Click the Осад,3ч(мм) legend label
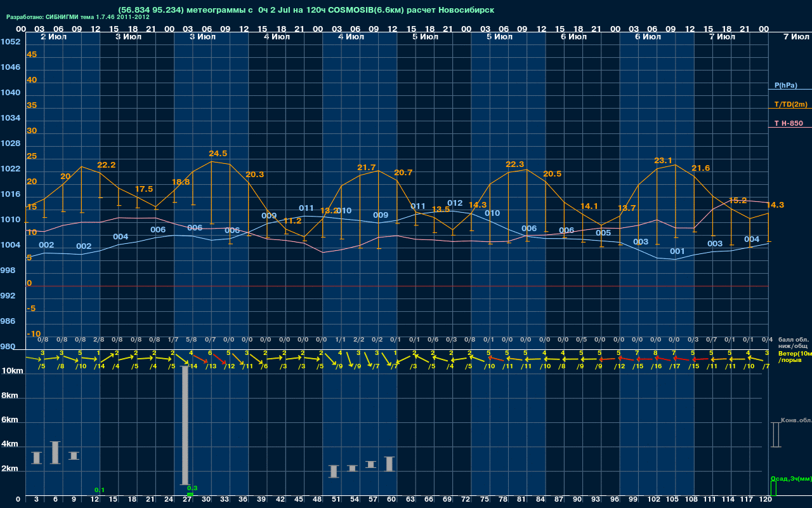Screen dimensions: 812x508 click(791, 478)
